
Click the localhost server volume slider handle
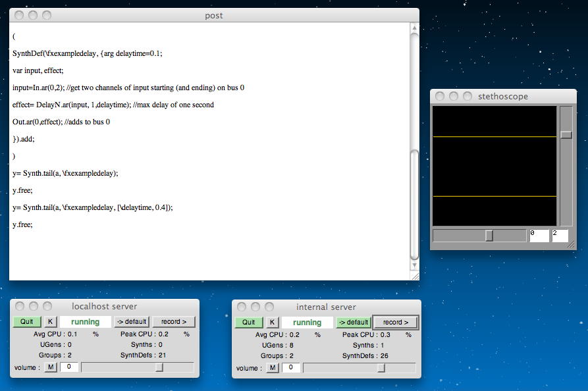[159, 367]
